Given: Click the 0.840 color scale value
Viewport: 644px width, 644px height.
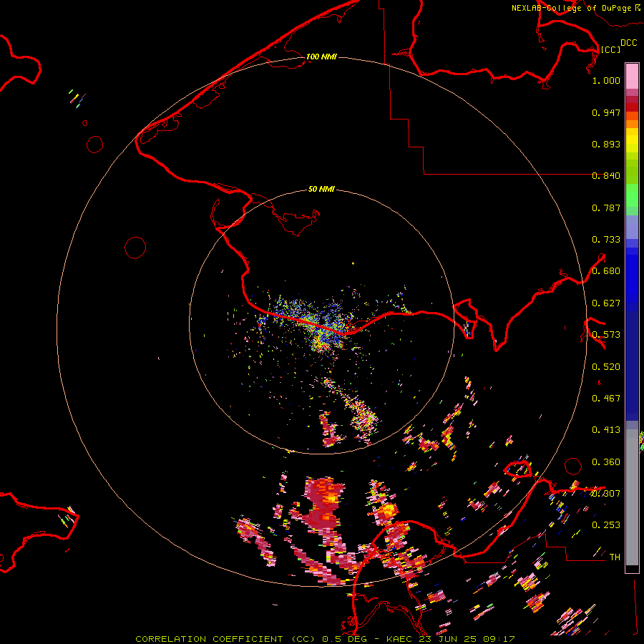Looking at the screenshot, I should 606,176.
